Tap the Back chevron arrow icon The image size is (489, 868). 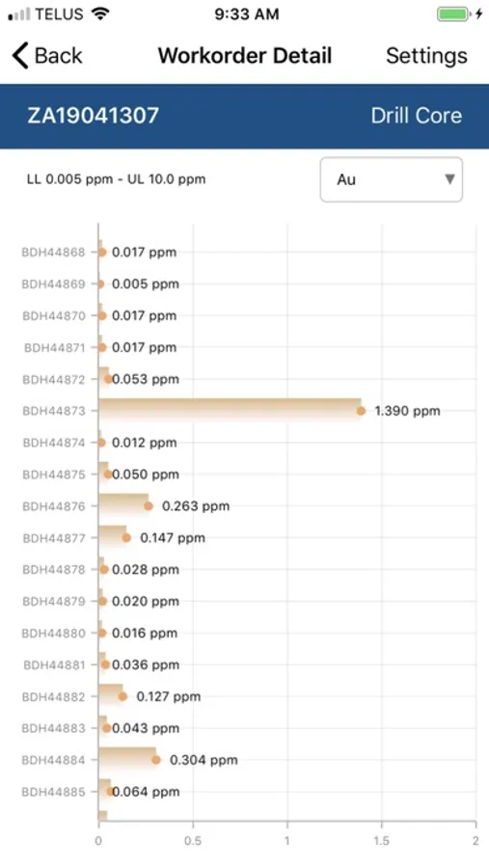20,56
